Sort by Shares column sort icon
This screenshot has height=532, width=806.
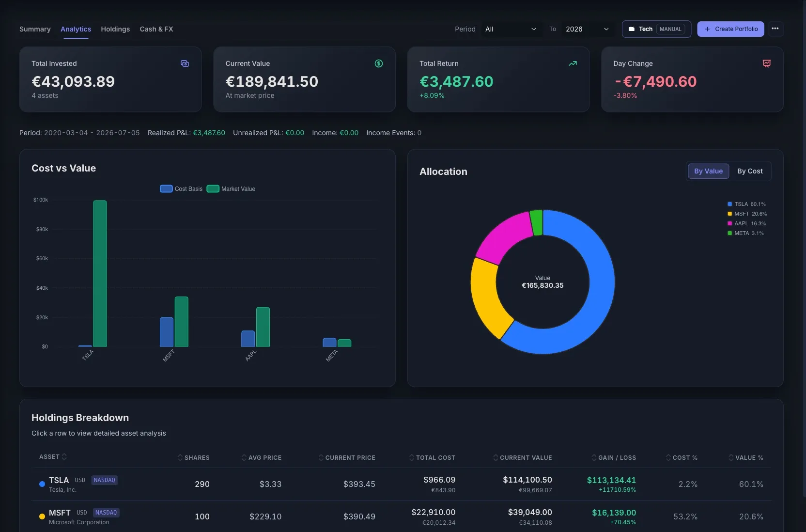(x=180, y=457)
